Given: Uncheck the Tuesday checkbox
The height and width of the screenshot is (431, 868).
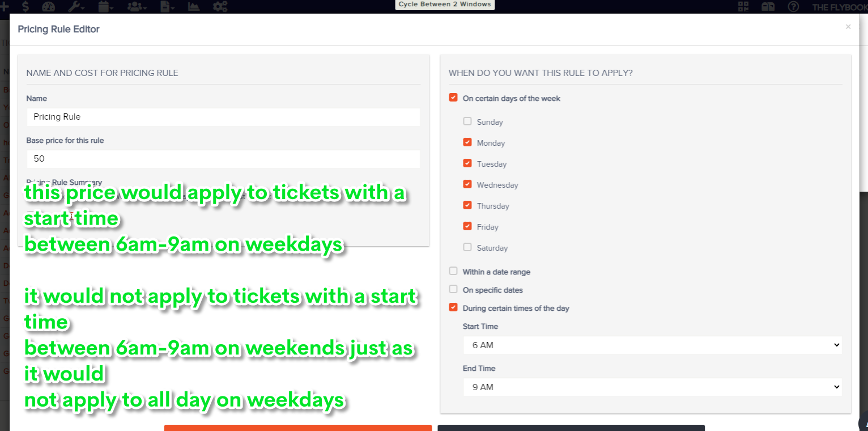Looking at the screenshot, I should 467,163.
